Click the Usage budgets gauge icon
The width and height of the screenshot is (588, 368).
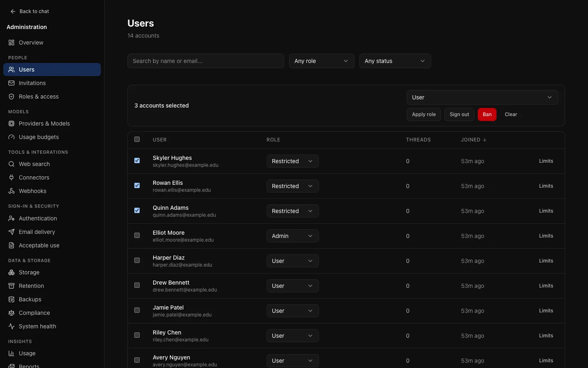coord(11,137)
